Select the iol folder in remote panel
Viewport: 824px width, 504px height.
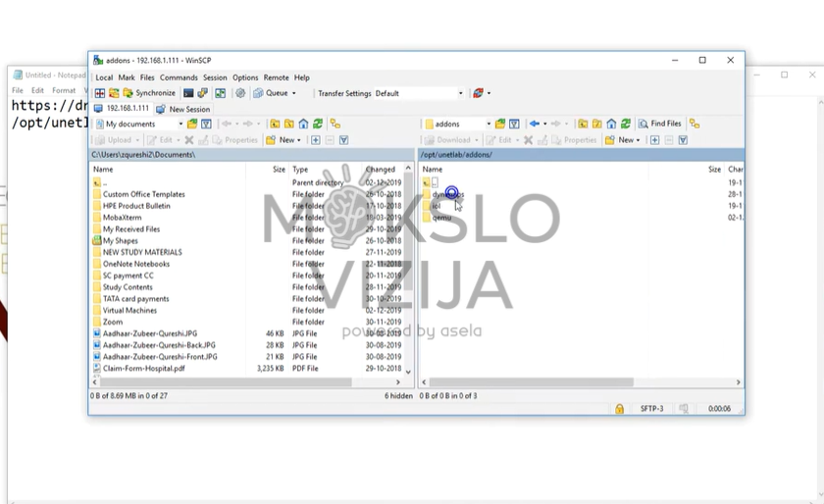[437, 206]
